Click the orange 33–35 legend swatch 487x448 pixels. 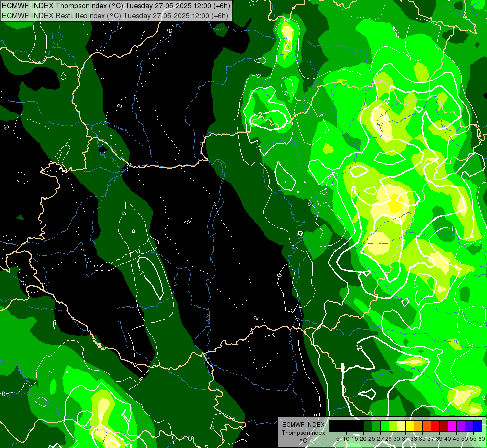pyautogui.click(x=418, y=426)
